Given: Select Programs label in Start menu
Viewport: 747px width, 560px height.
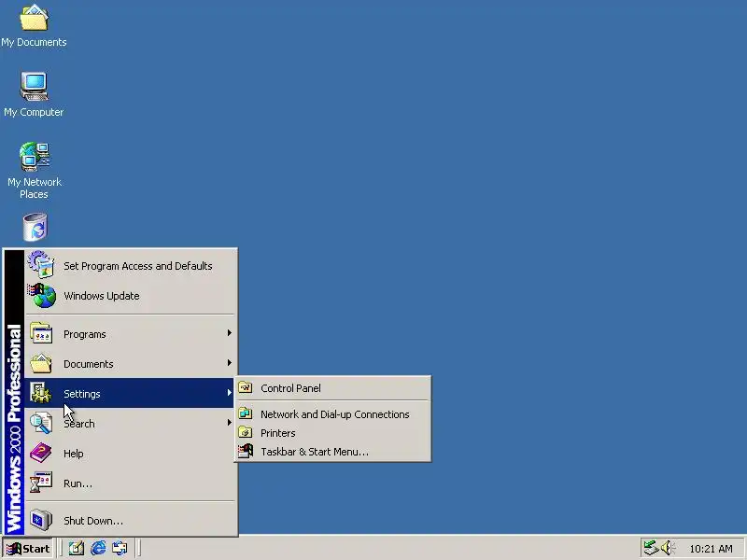Looking at the screenshot, I should 85,334.
